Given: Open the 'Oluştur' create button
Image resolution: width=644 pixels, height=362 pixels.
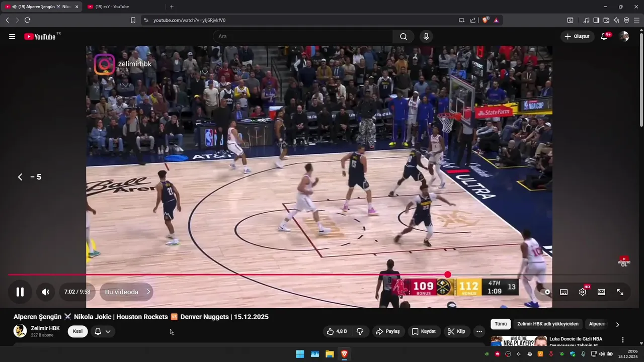Looking at the screenshot, I should (577, 36).
